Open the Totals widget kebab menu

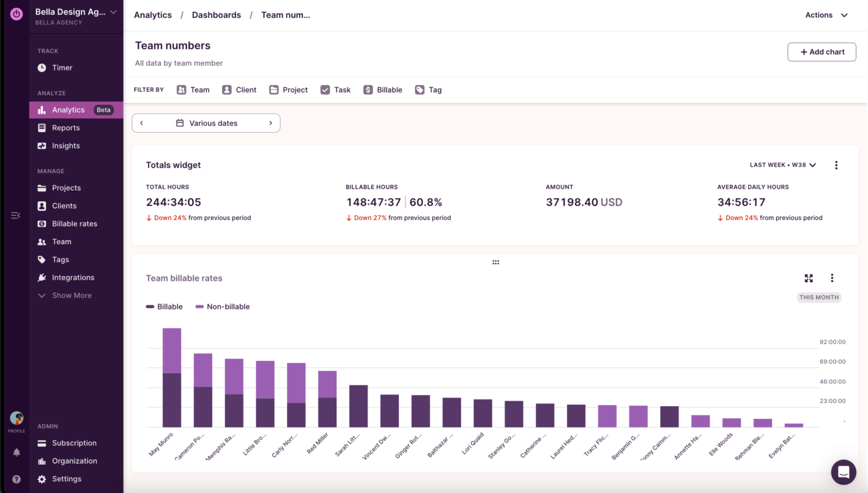point(836,165)
